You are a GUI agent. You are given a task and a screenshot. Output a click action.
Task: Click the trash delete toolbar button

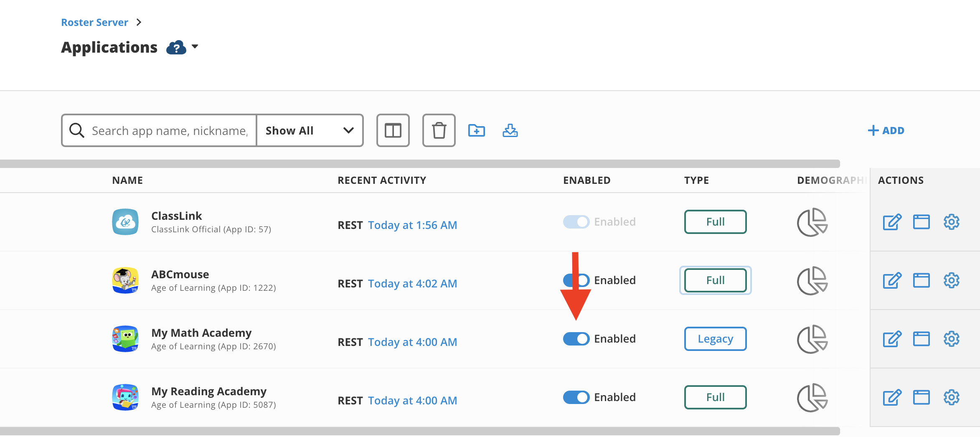[439, 130]
